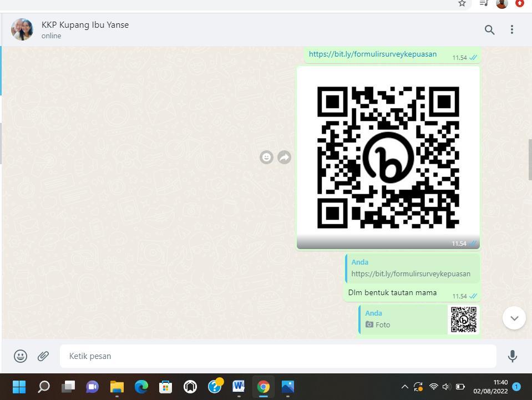The height and width of the screenshot is (400, 532).
Task: Click the chat scrollbar thumb
Action: 530,159
